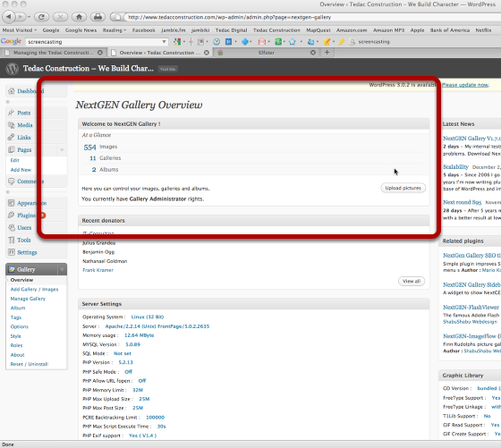Collapse the Gallery menu with its arrow
Viewport: 501px width, 448px height.
point(63,269)
